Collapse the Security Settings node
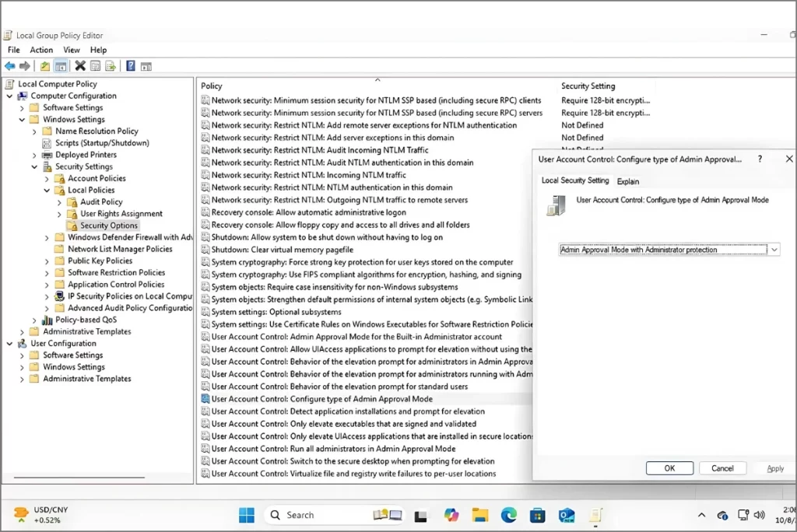The height and width of the screenshot is (532, 797). pos(34,166)
